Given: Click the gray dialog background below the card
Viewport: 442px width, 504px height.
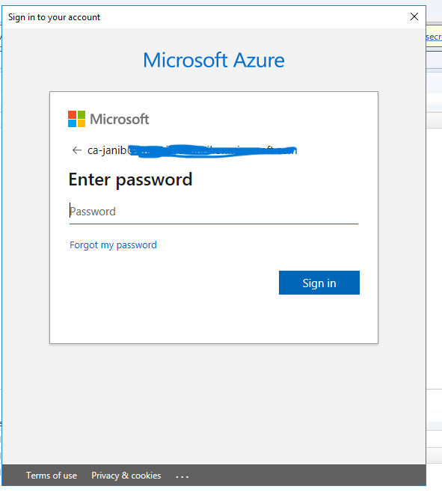Looking at the screenshot, I should pos(214,403).
